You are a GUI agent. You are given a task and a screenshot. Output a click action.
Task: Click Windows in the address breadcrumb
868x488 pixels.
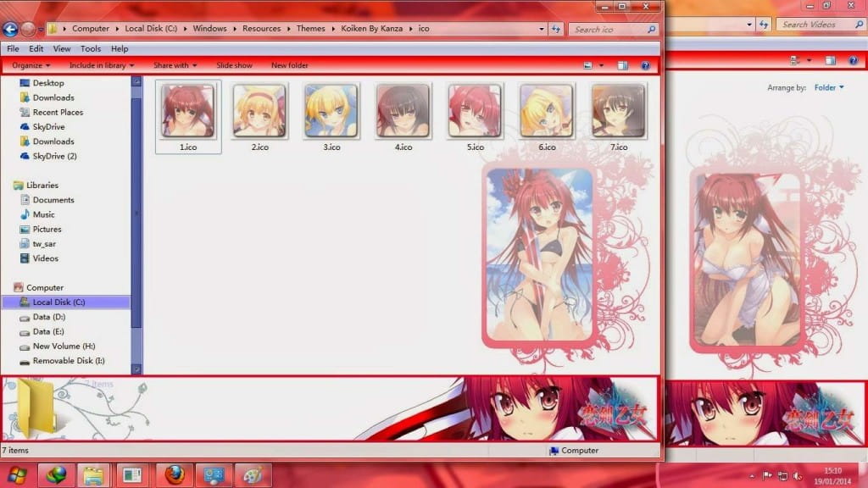pos(210,28)
